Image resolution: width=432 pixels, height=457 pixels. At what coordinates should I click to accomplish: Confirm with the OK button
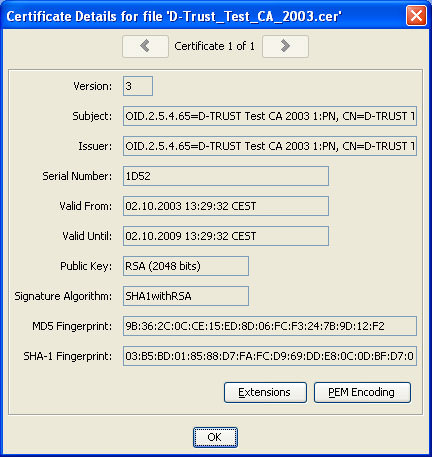pyautogui.click(x=215, y=437)
